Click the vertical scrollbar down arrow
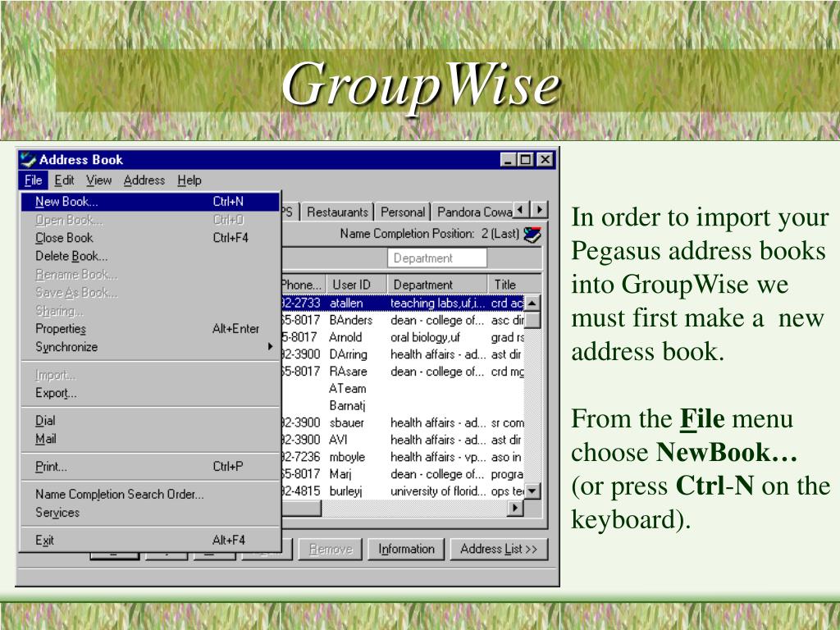The image size is (840, 630). pos(532,491)
